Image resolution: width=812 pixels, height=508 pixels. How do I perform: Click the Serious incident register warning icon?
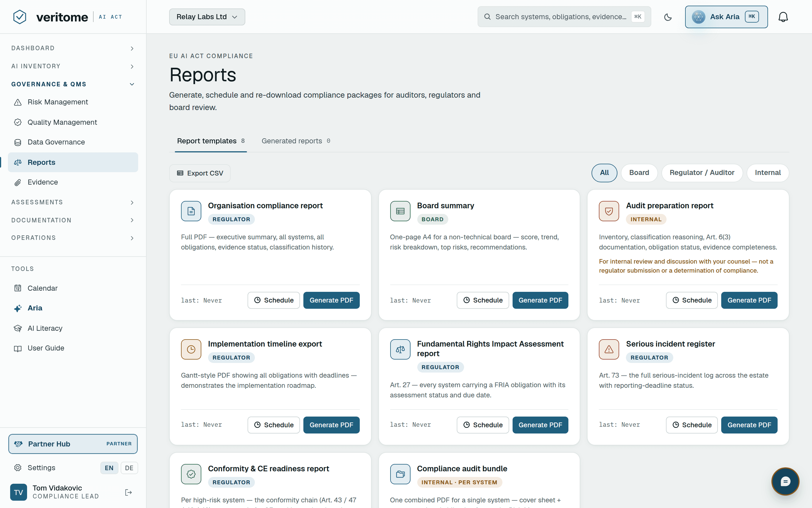(609, 349)
